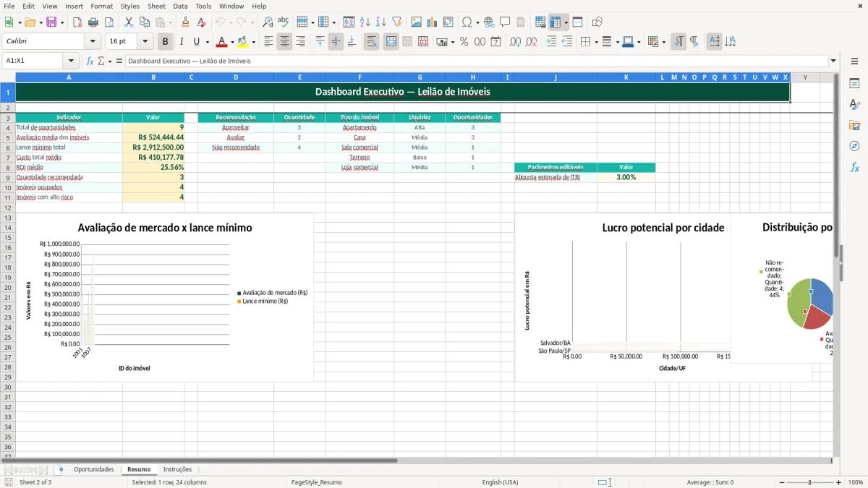Open sidebar Properties deck icon
The width and height of the screenshot is (868, 488).
[x=854, y=84]
